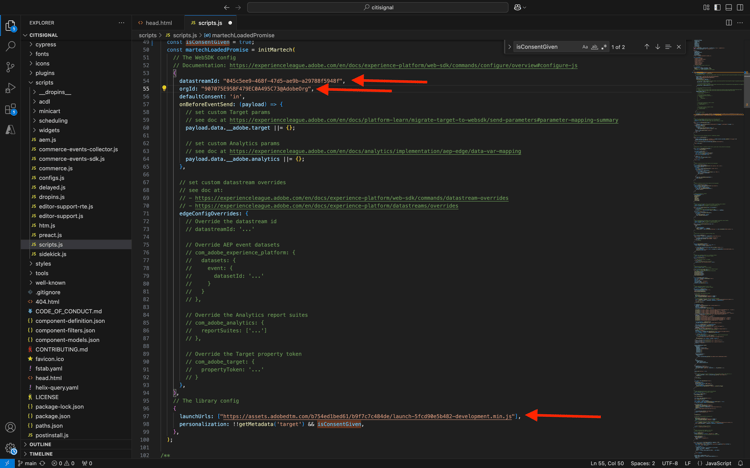Image resolution: width=750 pixels, height=468 pixels.
Task: Switch to the head.html tab
Action: tap(158, 22)
